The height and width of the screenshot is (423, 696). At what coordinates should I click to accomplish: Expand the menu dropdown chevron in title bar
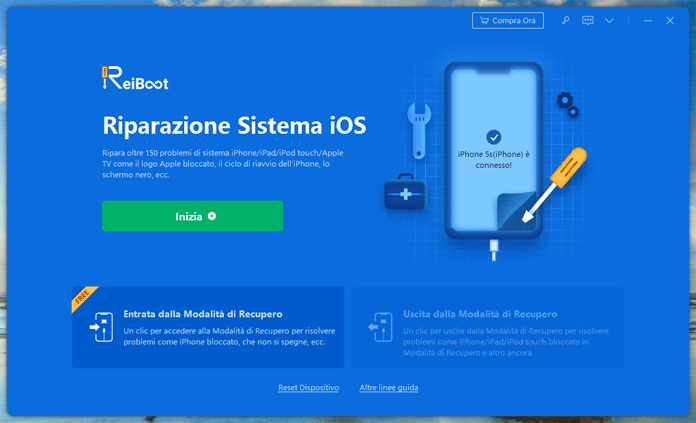coord(609,20)
